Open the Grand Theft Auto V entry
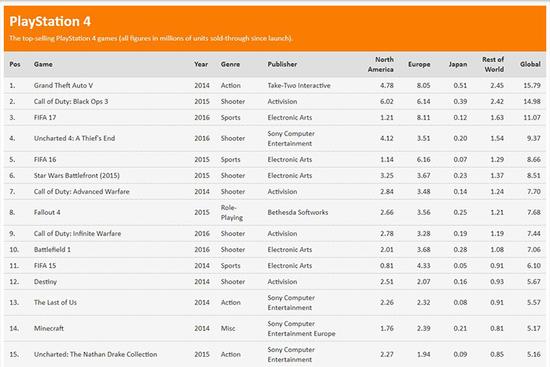The height and width of the screenshot is (367, 550). [x=63, y=85]
